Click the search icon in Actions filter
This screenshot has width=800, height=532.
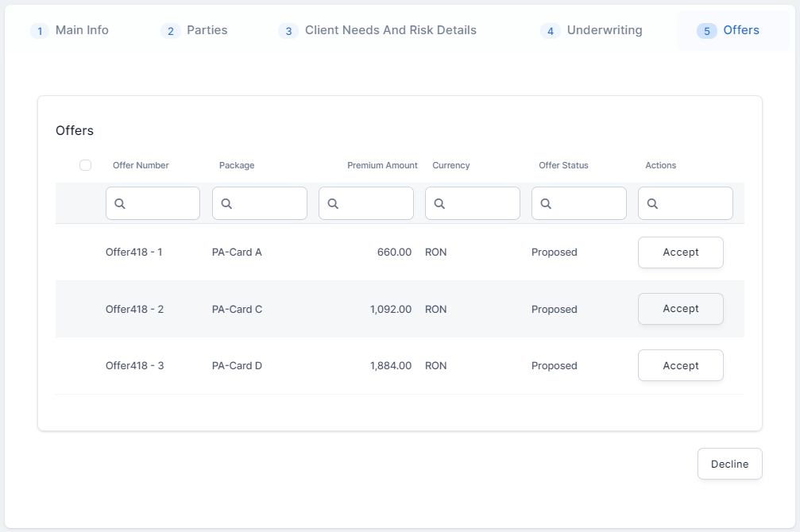652,204
